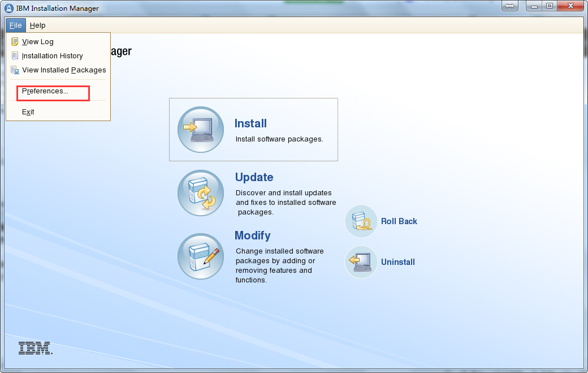The image size is (588, 373).
Task: Click the Install computer icon
Action: point(201,130)
